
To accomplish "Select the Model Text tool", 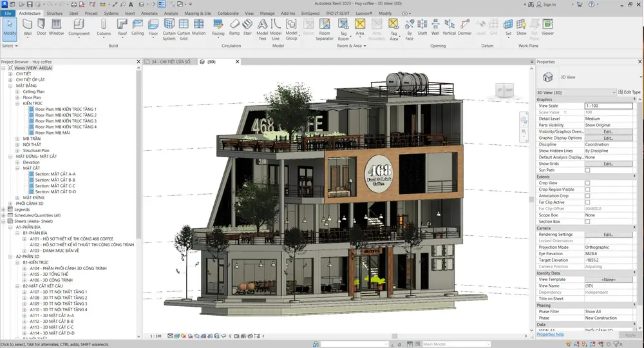I will coord(262,30).
